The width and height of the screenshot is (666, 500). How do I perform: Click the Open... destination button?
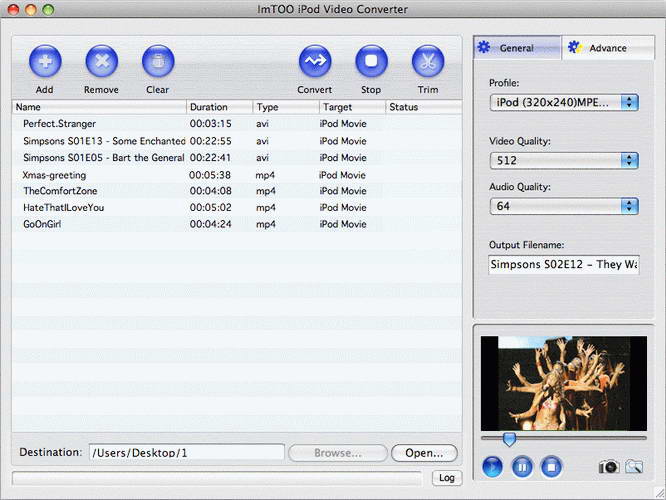424,453
